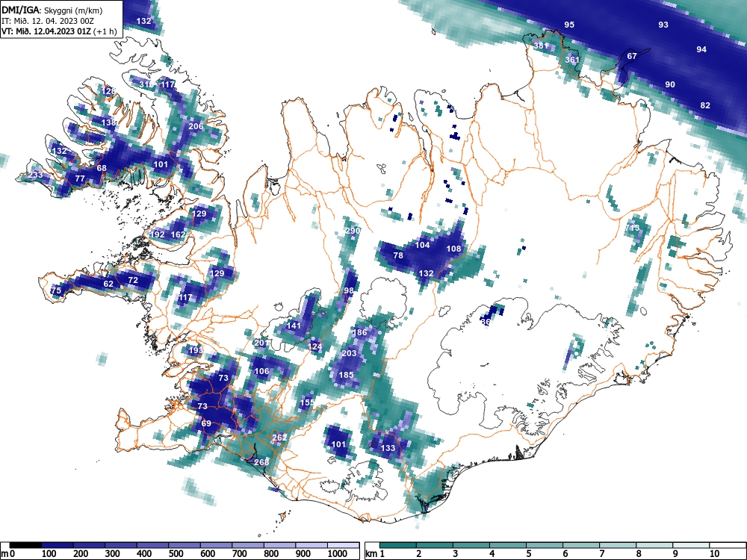The width and height of the screenshot is (747, 560).
Task: Click the visibility value 138 in the Westfjords
Action: click(x=108, y=122)
